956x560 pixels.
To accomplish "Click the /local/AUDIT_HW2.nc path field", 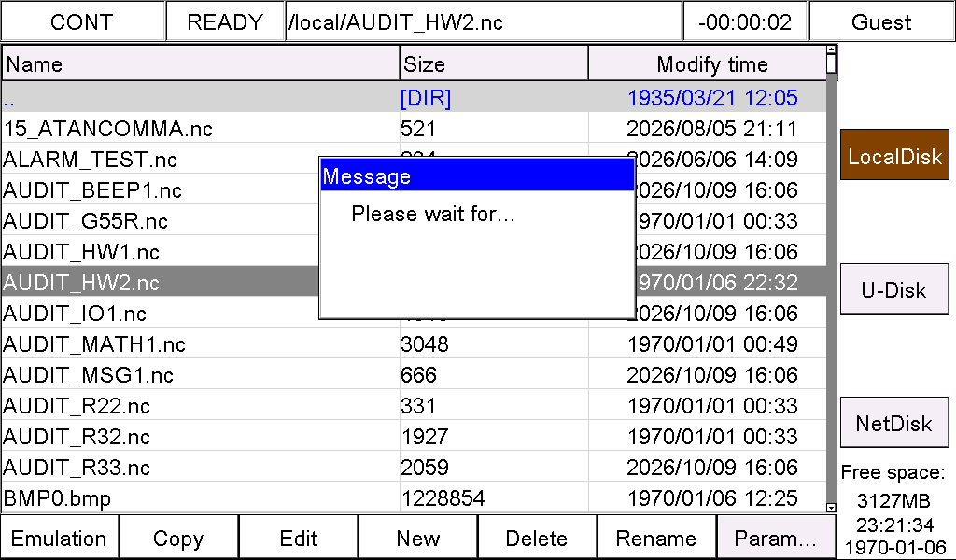I will coord(483,22).
